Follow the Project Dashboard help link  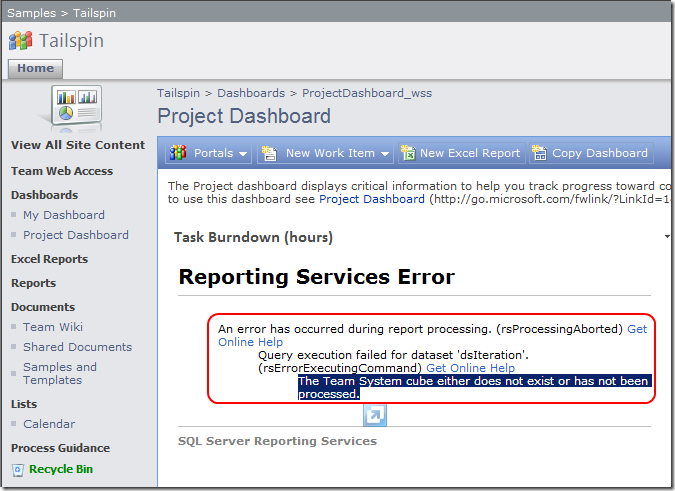tap(372, 199)
